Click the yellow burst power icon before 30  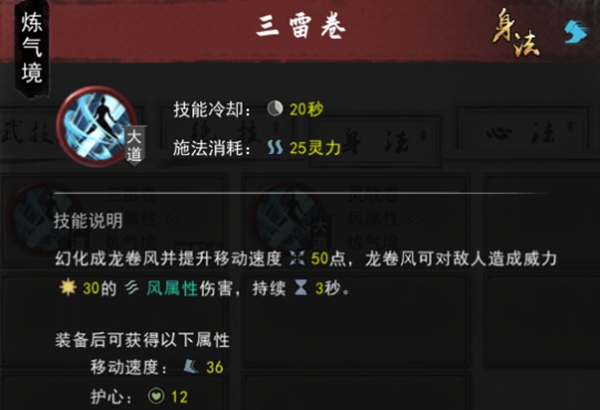68,287
